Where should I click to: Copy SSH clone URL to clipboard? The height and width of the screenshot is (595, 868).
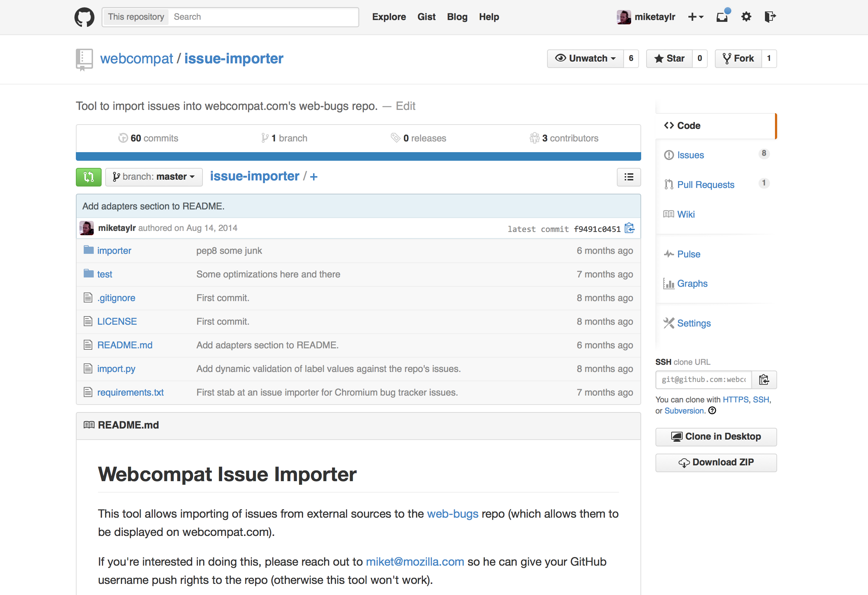point(764,380)
